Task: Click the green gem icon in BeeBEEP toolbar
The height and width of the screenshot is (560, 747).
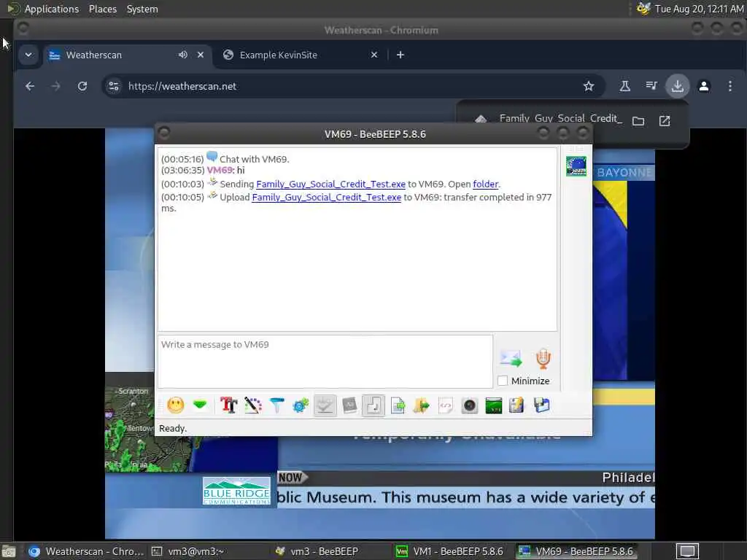Action: pyautogui.click(x=200, y=405)
